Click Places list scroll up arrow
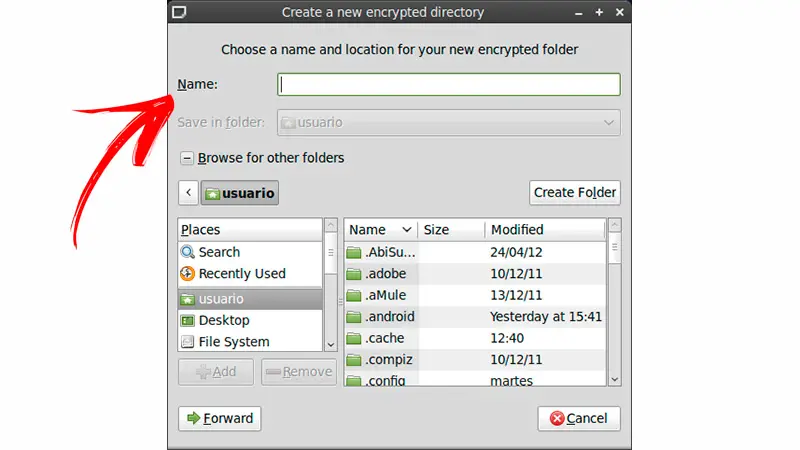 (331, 225)
